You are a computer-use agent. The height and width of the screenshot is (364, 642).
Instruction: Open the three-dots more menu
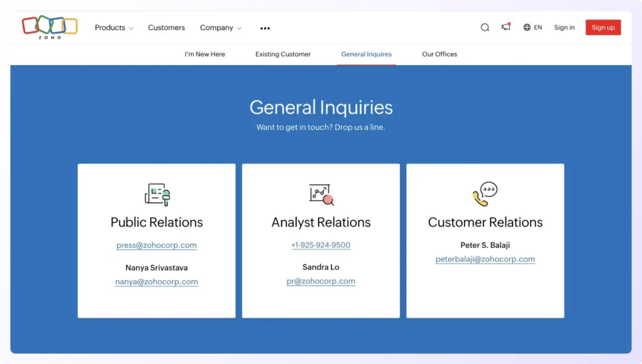click(x=265, y=28)
